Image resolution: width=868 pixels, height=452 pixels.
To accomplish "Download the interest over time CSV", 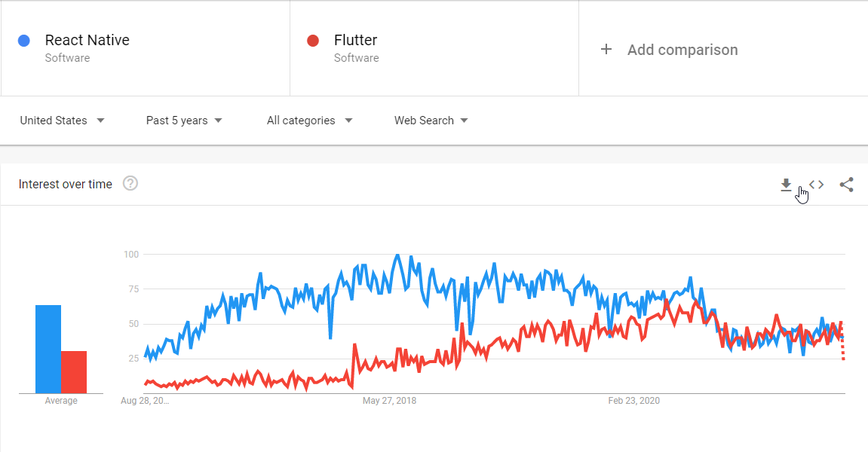I will point(786,185).
